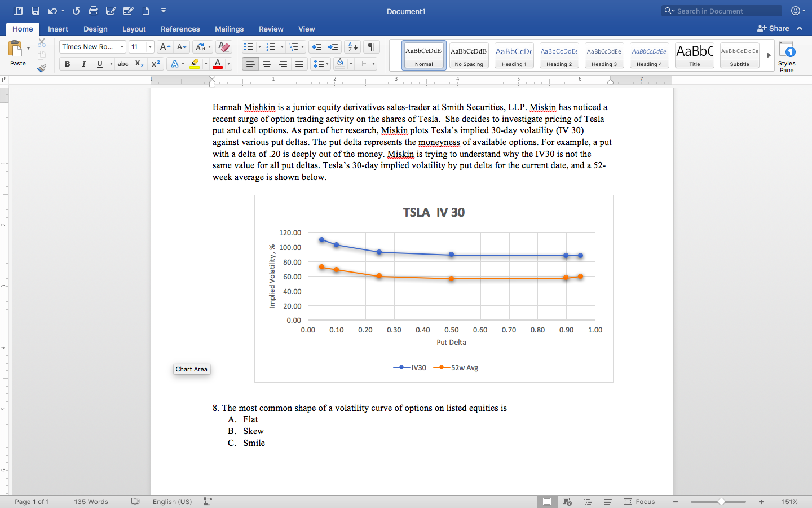Open the Review tab

click(x=271, y=29)
